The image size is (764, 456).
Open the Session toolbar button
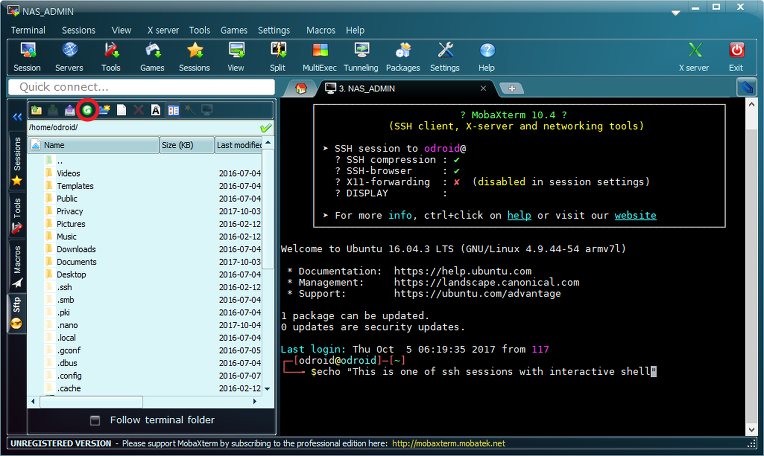tap(27, 57)
